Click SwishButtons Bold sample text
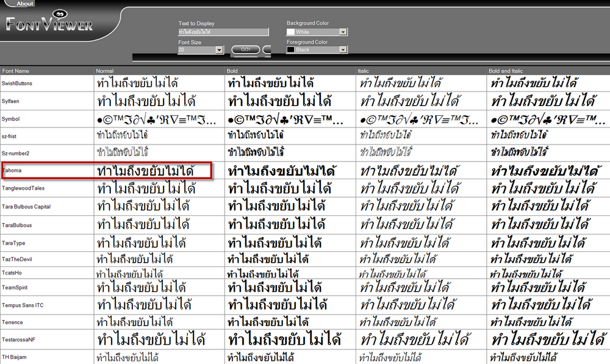The height and width of the screenshot is (364, 610). pos(271,83)
